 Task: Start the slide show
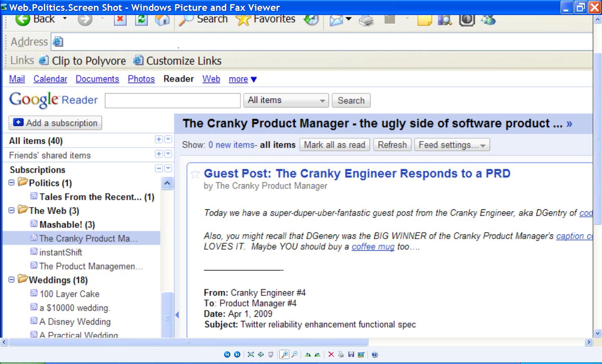point(270,354)
